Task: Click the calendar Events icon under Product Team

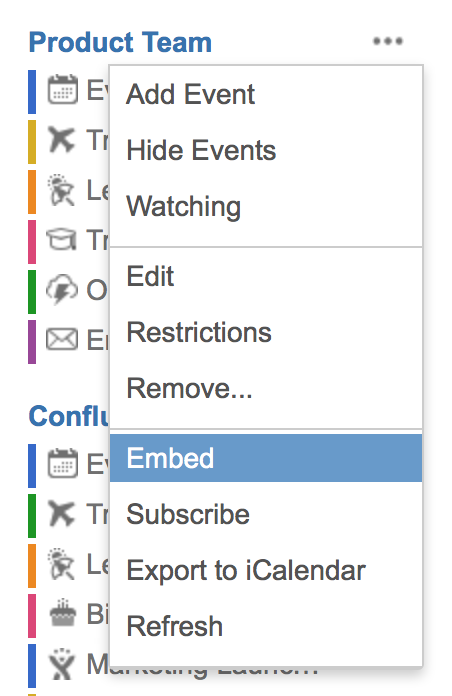Action: (x=63, y=90)
